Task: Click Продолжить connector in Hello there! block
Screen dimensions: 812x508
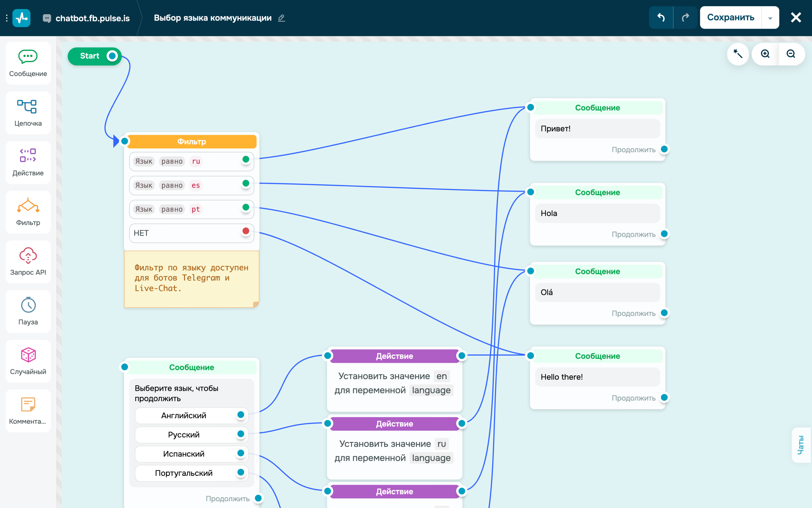Action: pyautogui.click(x=664, y=398)
